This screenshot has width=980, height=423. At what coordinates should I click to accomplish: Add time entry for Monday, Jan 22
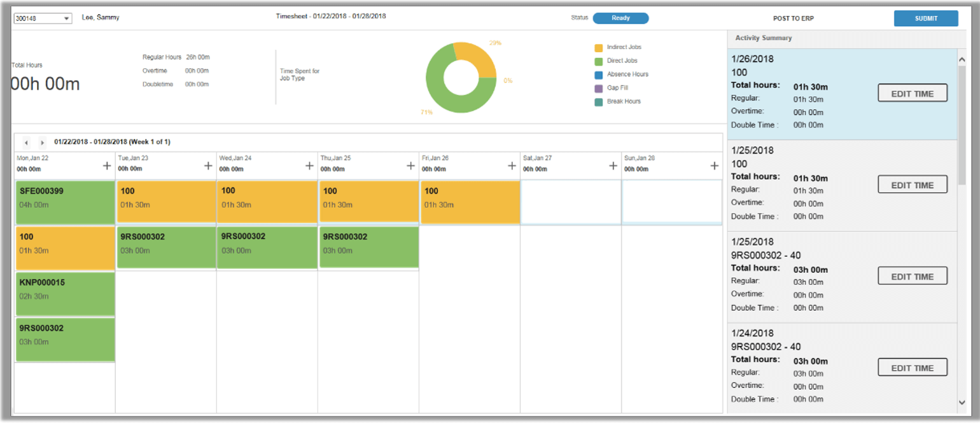point(107,166)
